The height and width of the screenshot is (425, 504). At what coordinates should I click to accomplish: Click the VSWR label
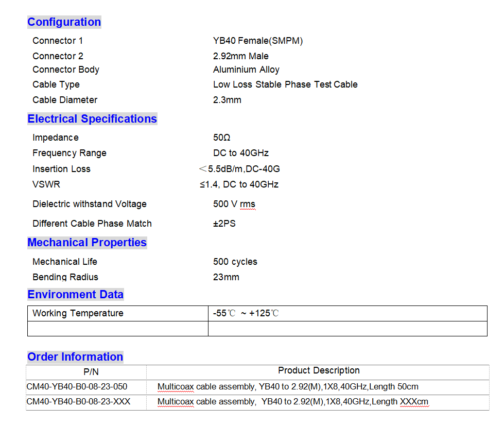(x=46, y=184)
